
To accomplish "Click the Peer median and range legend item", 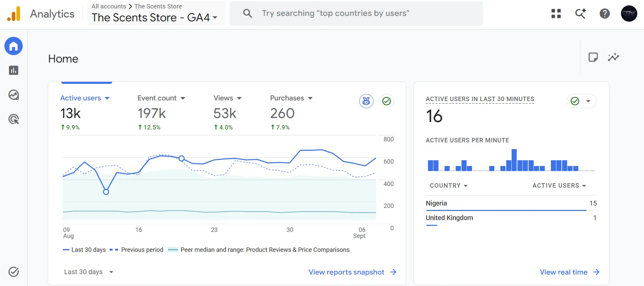I will [259, 250].
